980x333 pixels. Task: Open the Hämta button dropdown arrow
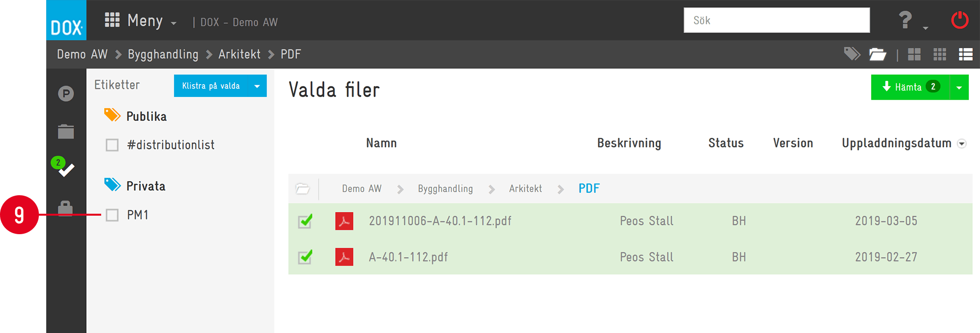pos(959,88)
